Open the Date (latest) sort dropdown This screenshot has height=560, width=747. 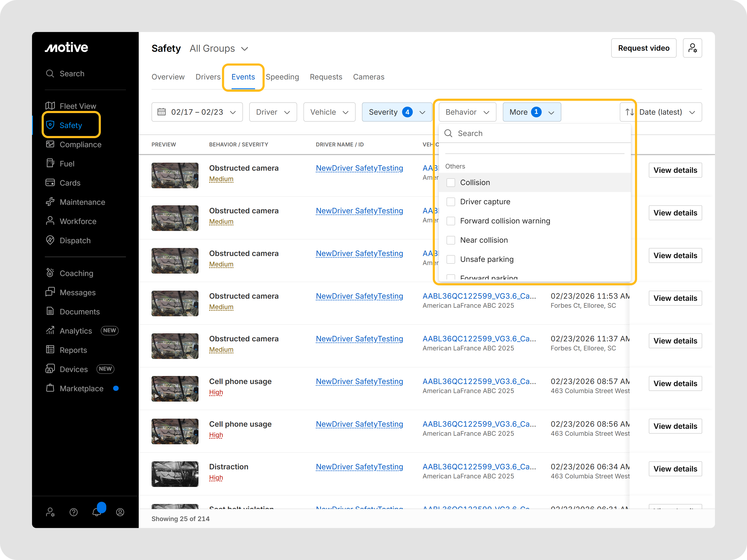click(x=661, y=112)
